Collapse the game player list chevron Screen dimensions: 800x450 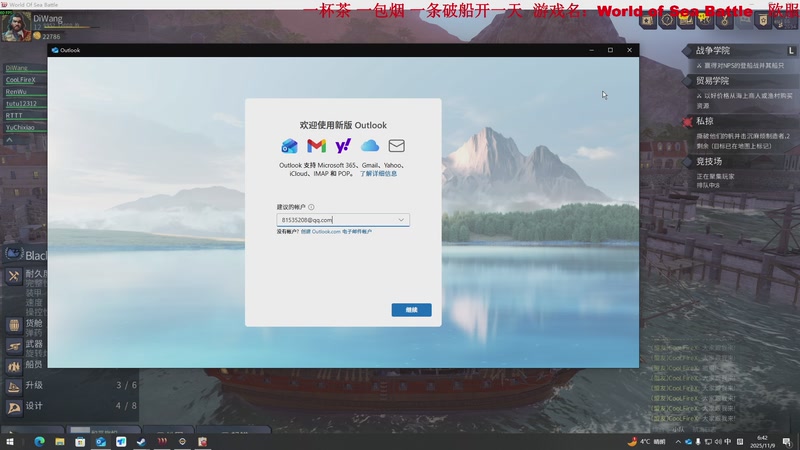click(x=9, y=139)
